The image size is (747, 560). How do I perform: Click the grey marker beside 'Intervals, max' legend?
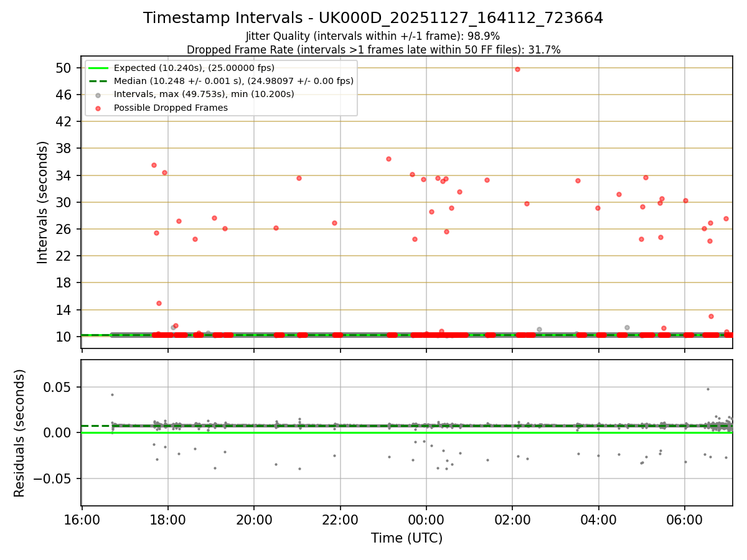99,95
